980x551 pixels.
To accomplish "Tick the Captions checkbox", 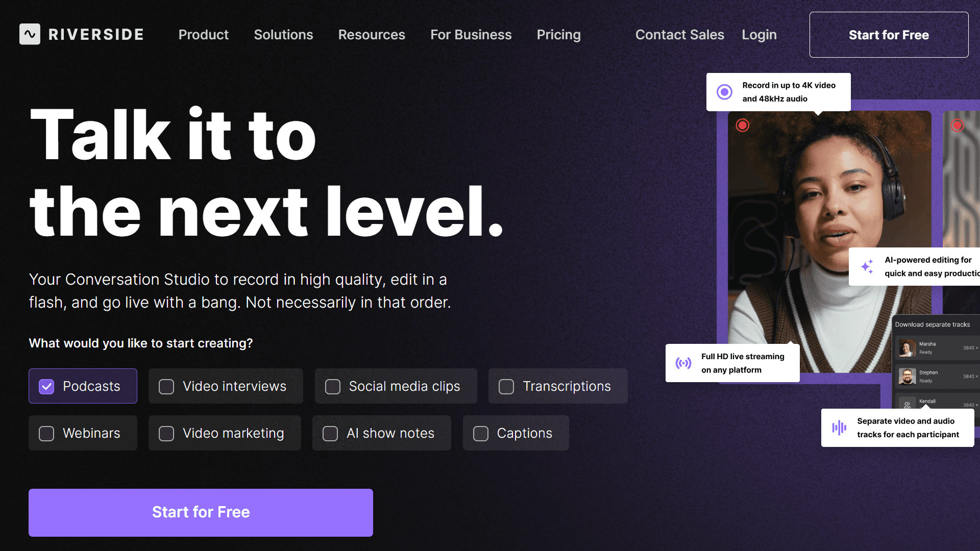I will coord(481,434).
